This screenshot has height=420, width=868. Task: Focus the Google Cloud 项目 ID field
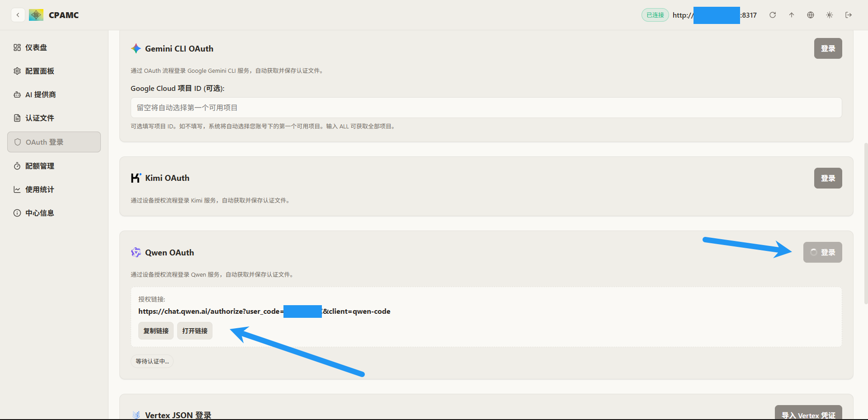(x=486, y=108)
